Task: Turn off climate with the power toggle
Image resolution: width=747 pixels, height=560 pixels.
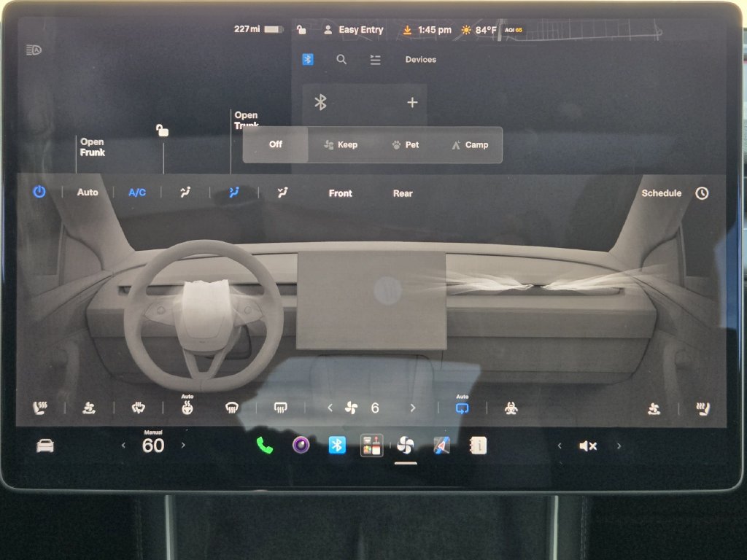Action: click(x=39, y=192)
